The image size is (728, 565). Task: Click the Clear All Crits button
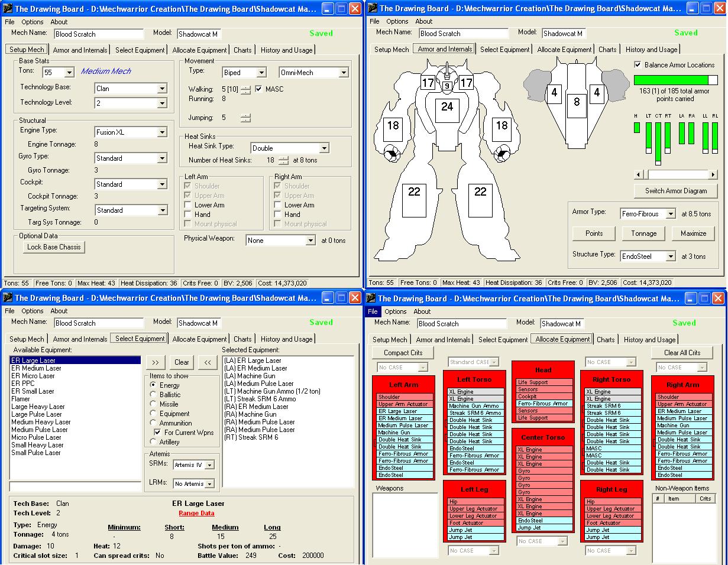pos(682,353)
